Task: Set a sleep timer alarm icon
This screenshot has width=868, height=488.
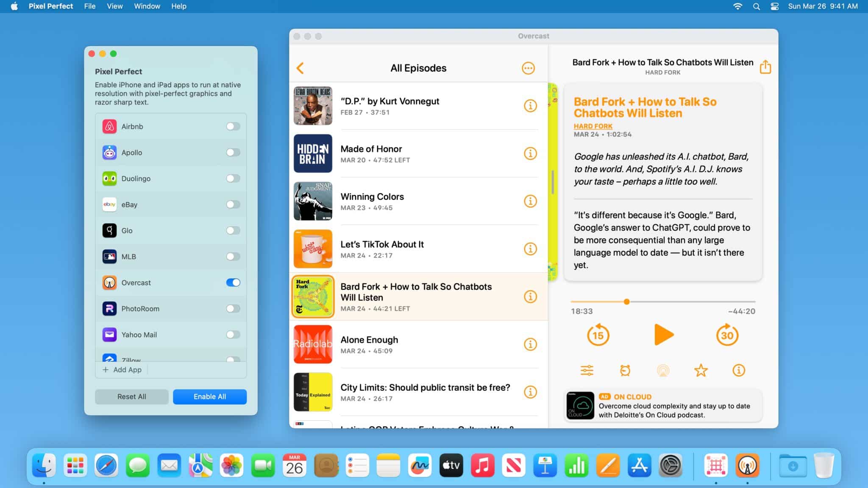Action: pyautogui.click(x=625, y=370)
